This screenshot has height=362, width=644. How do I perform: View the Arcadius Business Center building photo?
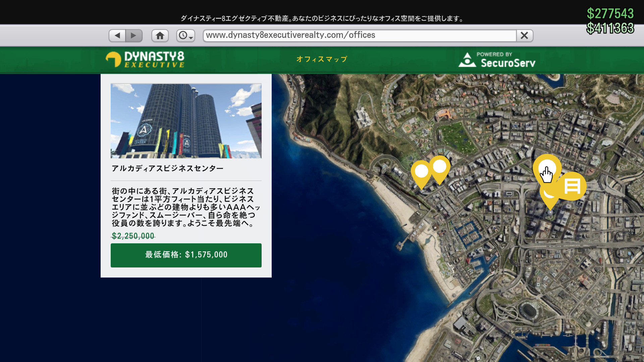[x=186, y=121]
